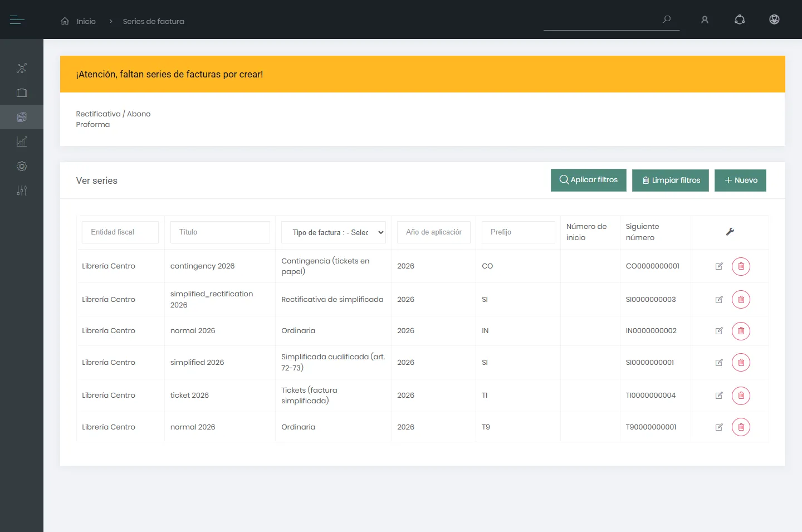Viewport: 802px width, 532px height.
Task: Edit the ticket 2026 series
Action: [719, 396]
